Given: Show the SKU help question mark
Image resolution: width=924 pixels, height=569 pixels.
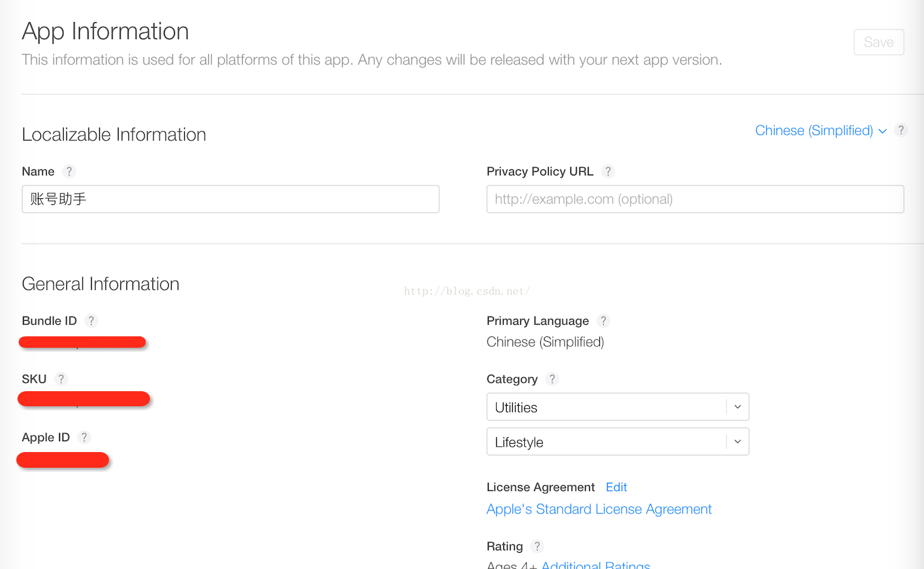Looking at the screenshot, I should tap(61, 379).
